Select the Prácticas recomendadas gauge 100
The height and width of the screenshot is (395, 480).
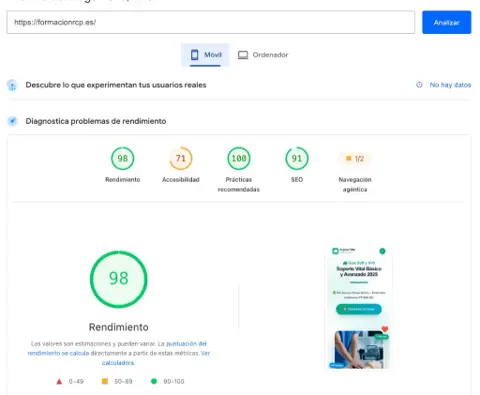point(239,158)
